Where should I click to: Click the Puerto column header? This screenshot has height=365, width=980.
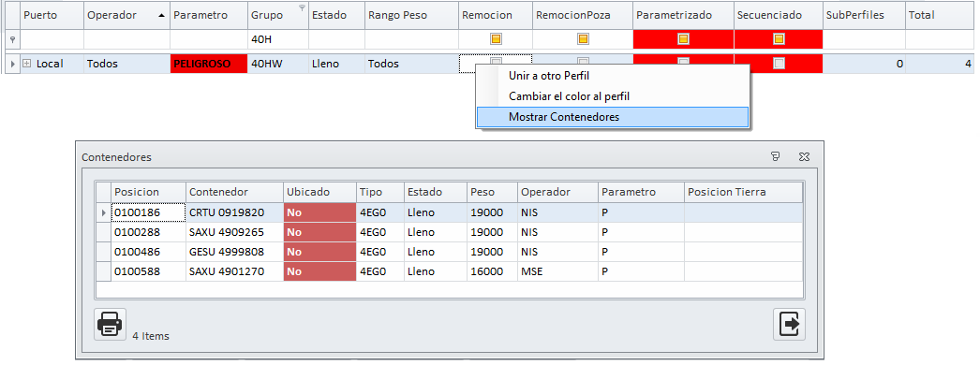click(x=52, y=15)
